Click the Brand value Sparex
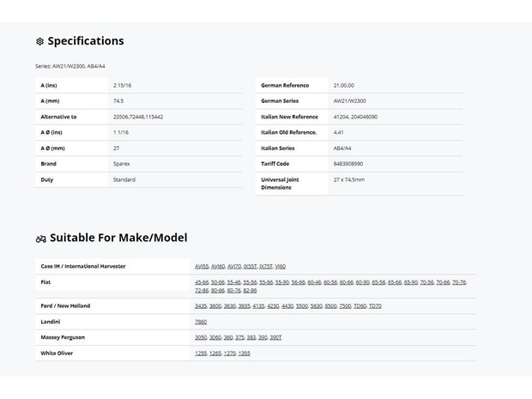Image resolution: width=532 pixels, height=399 pixels. coord(123,163)
